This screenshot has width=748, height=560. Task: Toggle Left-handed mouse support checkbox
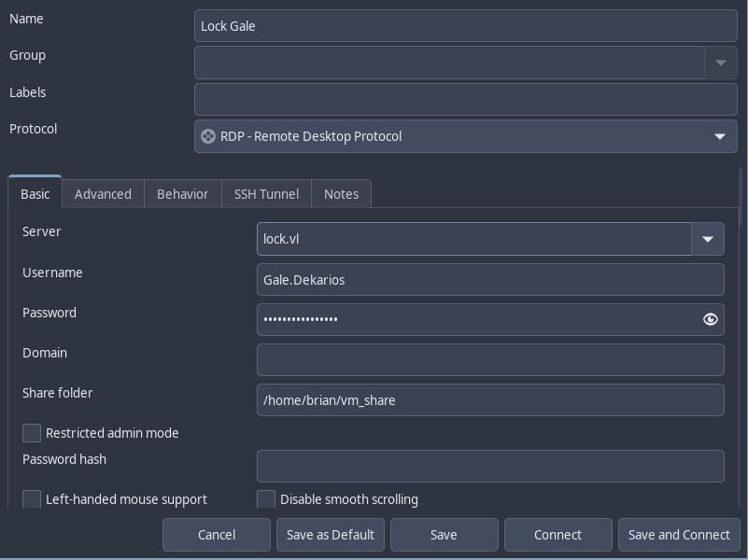(32, 499)
